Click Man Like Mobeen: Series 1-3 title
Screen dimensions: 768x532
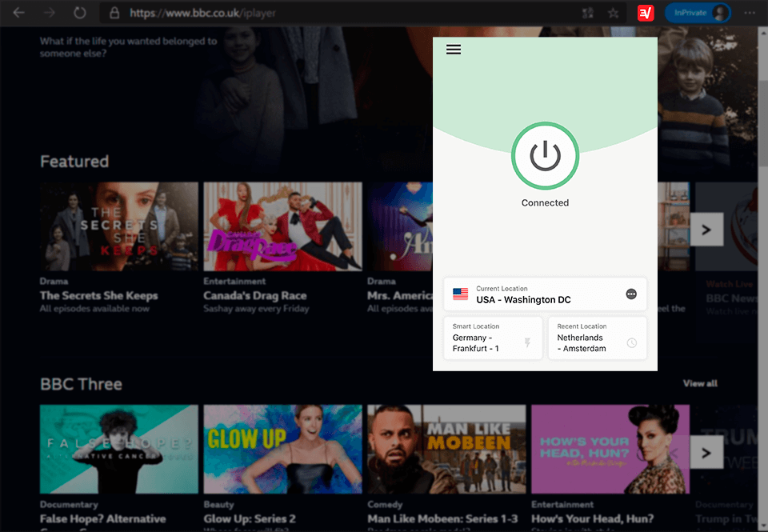tap(442, 518)
